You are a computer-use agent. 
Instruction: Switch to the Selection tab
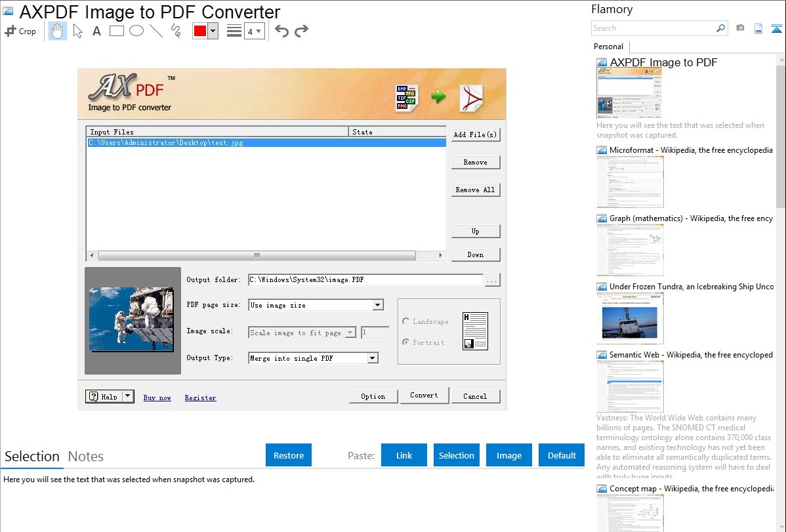click(x=32, y=457)
